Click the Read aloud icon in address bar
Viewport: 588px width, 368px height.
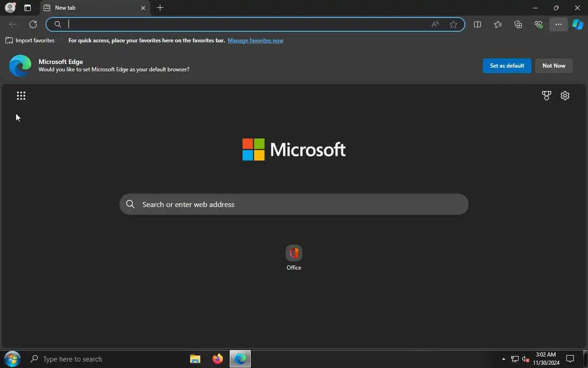pyautogui.click(x=435, y=24)
